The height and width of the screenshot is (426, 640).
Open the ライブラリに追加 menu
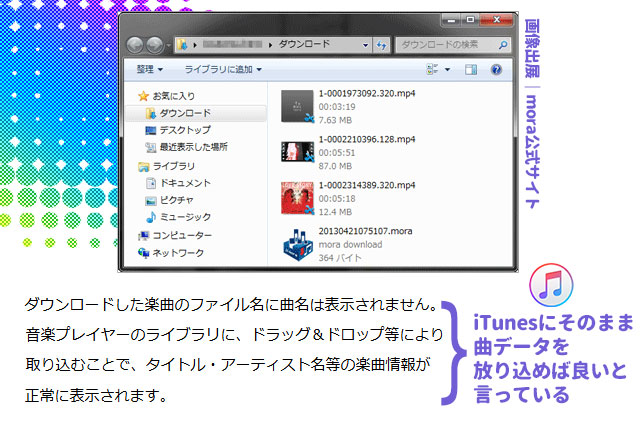pyautogui.click(x=222, y=70)
